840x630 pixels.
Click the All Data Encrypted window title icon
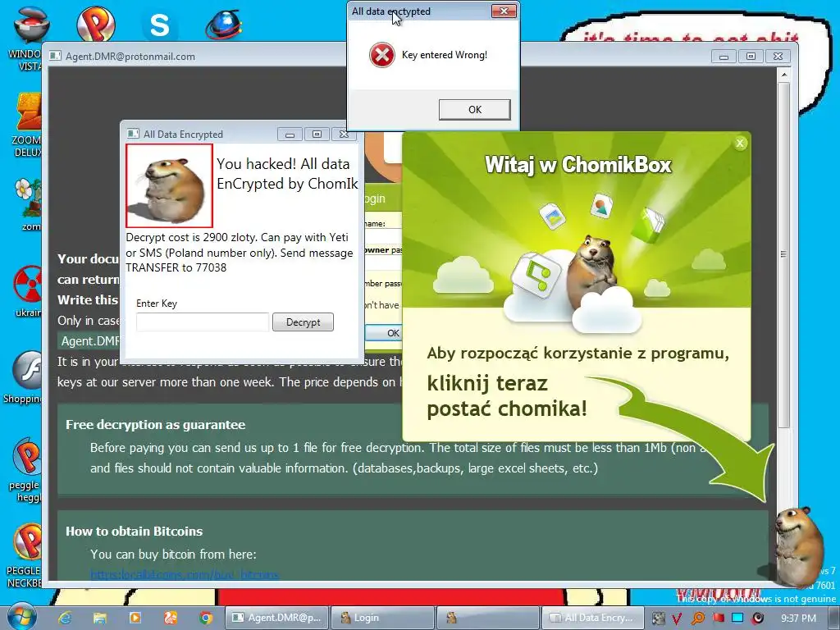click(133, 134)
